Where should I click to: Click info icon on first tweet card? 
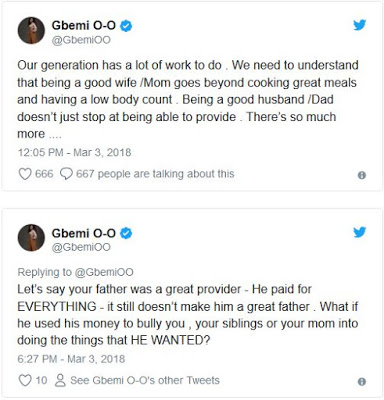pos(362,175)
